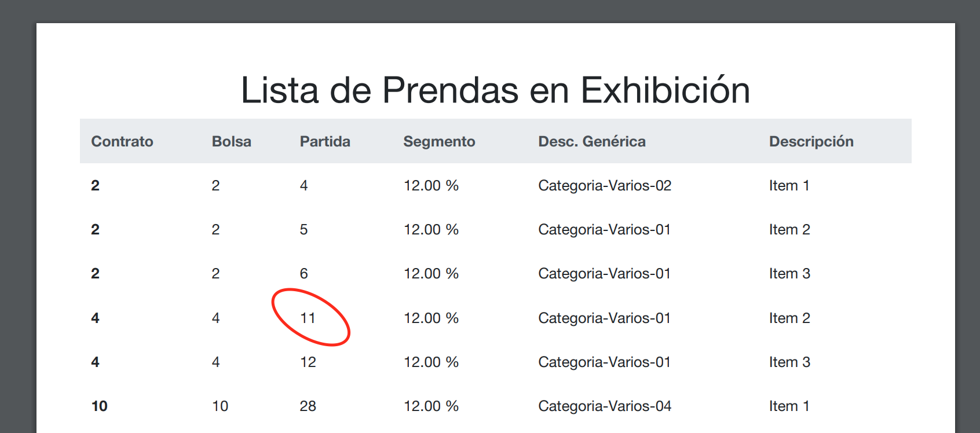
Task: Click the circled Partida value 11
Action: tap(308, 318)
